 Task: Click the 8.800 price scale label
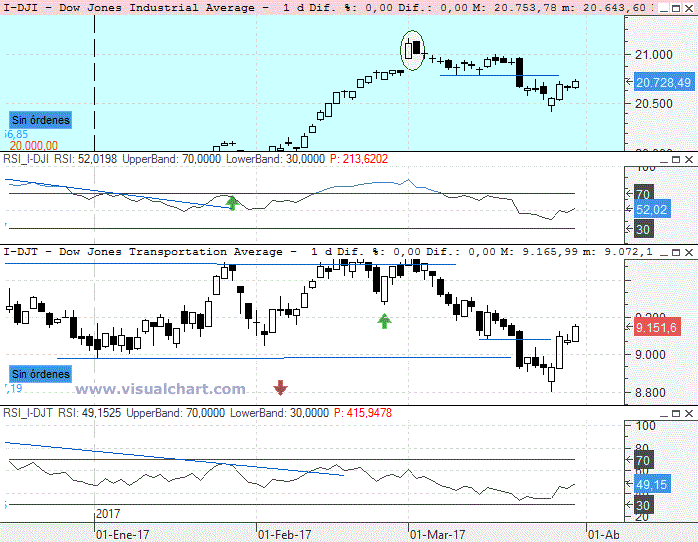point(650,392)
